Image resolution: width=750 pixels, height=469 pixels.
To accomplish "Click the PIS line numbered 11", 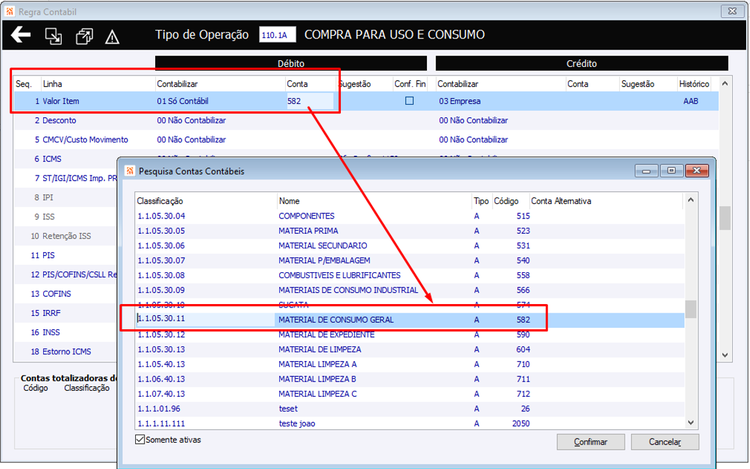I will [48, 255].
